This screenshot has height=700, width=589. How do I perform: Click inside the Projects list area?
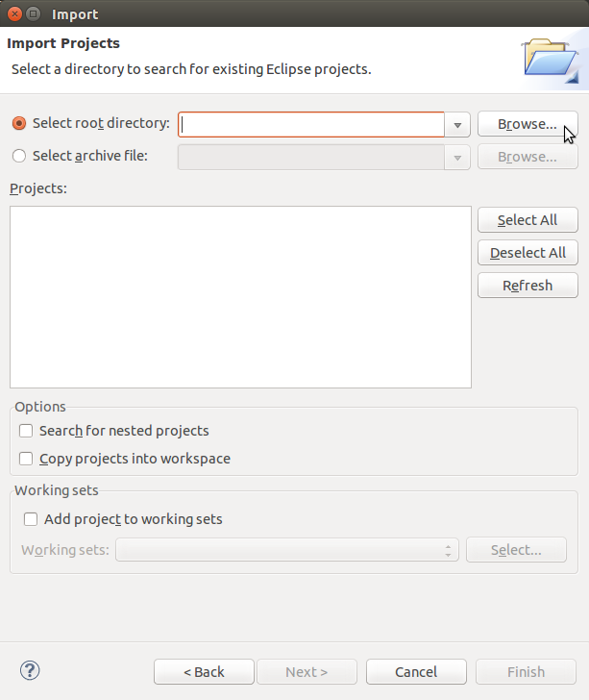tap(240, 296)
